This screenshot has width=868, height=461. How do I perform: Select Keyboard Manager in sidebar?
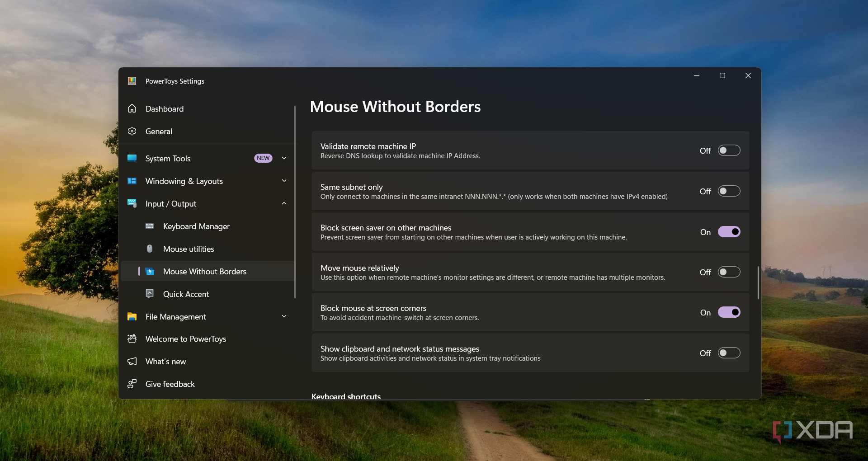[x=208, y=226]
